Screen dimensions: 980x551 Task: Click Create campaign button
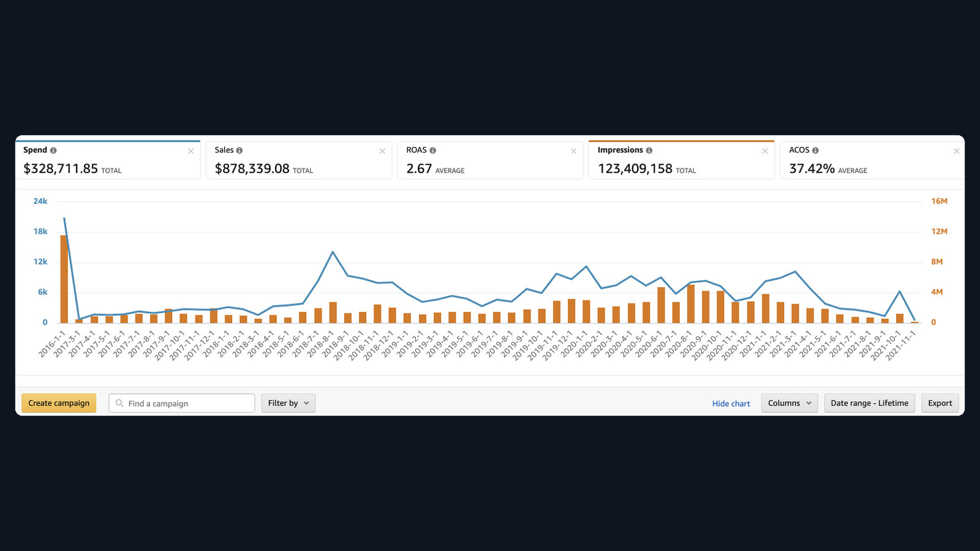click(59, 403)
